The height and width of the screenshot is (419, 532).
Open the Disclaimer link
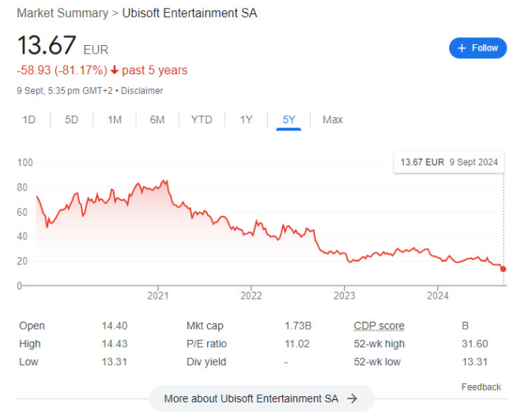click(142, 91)
